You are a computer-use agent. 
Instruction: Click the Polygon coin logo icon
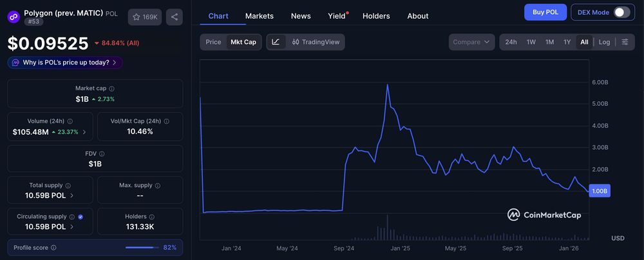coord(14,17)
